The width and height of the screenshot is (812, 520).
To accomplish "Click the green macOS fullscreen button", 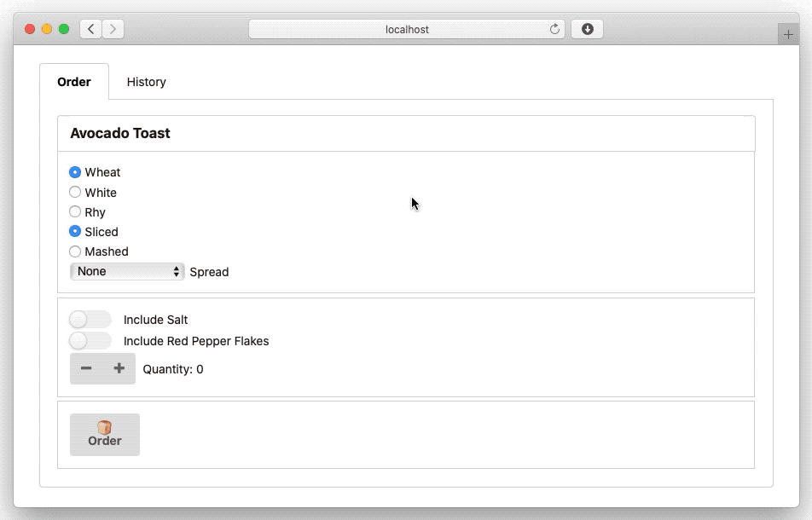I will pos(64,29).
